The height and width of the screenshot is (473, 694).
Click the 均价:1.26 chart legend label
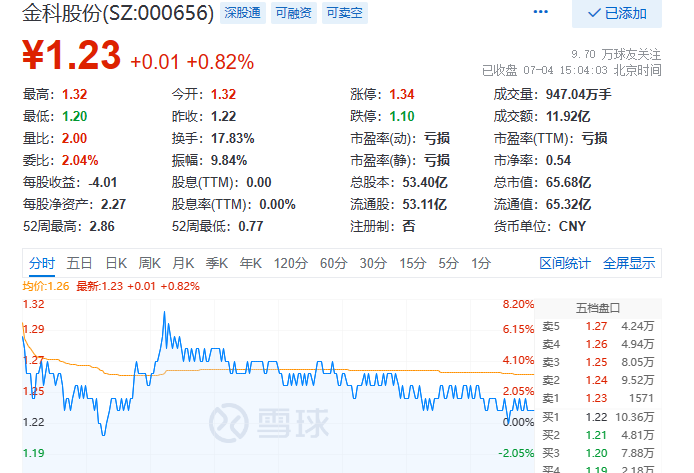pyautogui.click(x=46, y=286)
